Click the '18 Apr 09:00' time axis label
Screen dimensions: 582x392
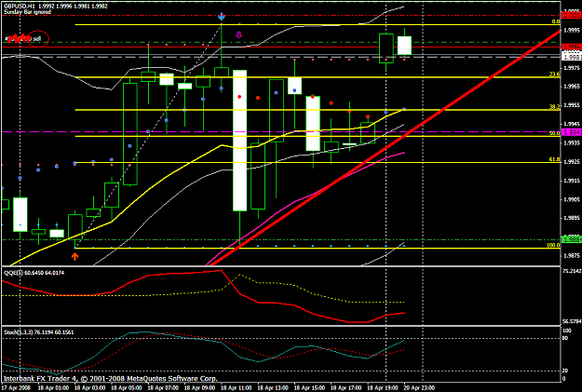click(x=199, y=388)
